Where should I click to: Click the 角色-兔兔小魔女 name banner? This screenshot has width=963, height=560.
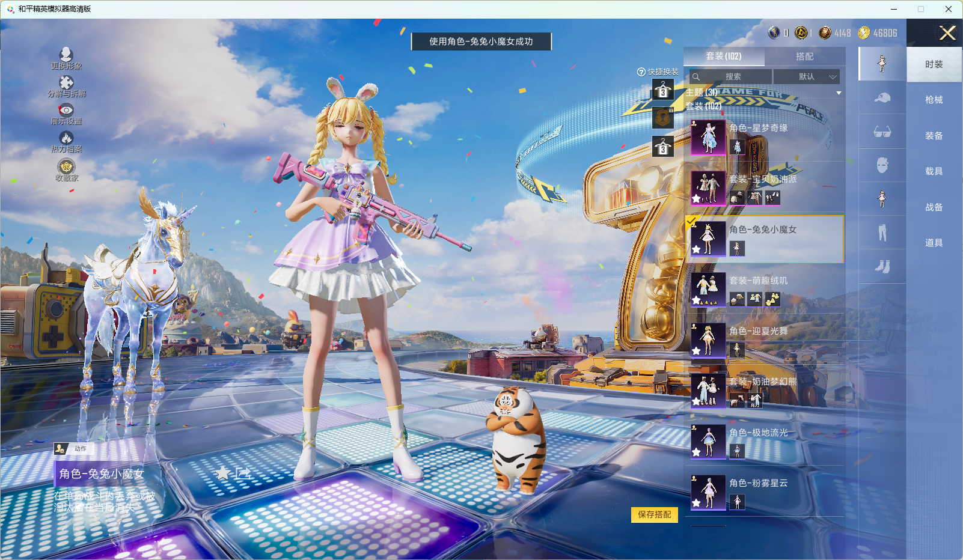(101, 473)
